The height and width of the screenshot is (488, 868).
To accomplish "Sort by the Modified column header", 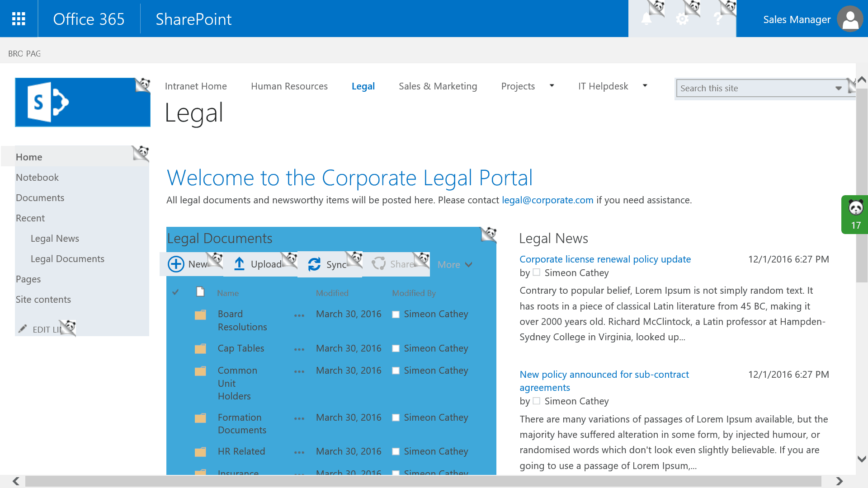I will (332, 293).
